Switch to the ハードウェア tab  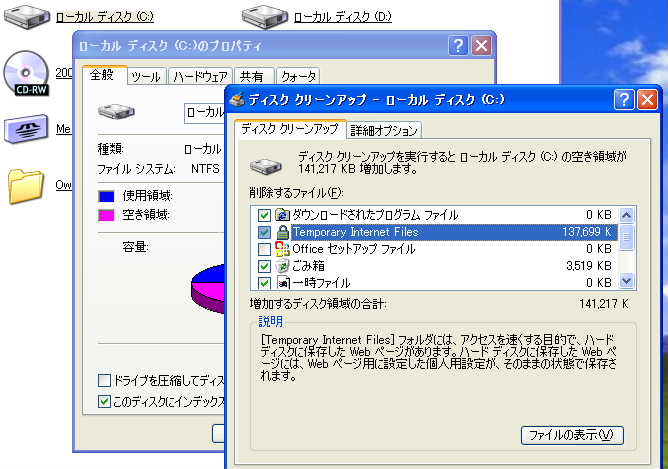coord(200,77)
